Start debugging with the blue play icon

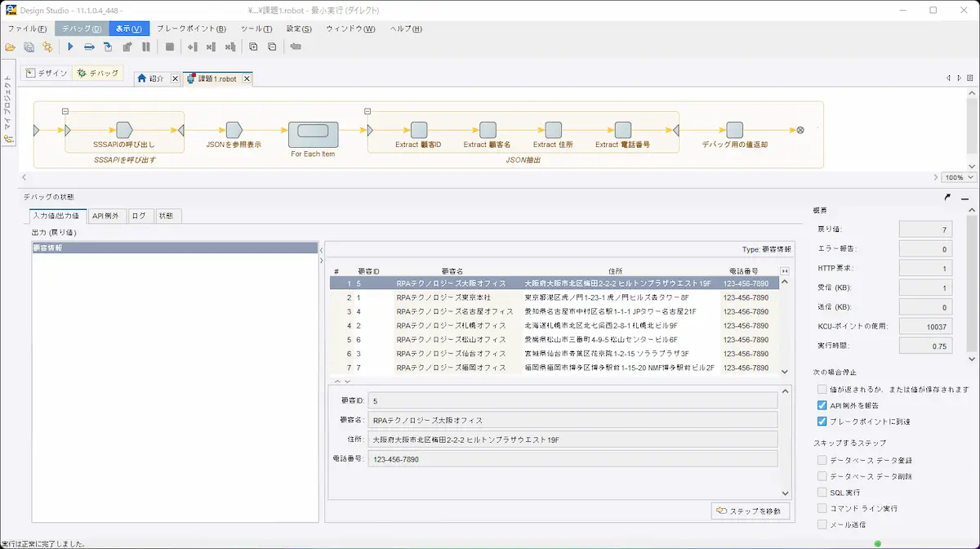(70, 47)
